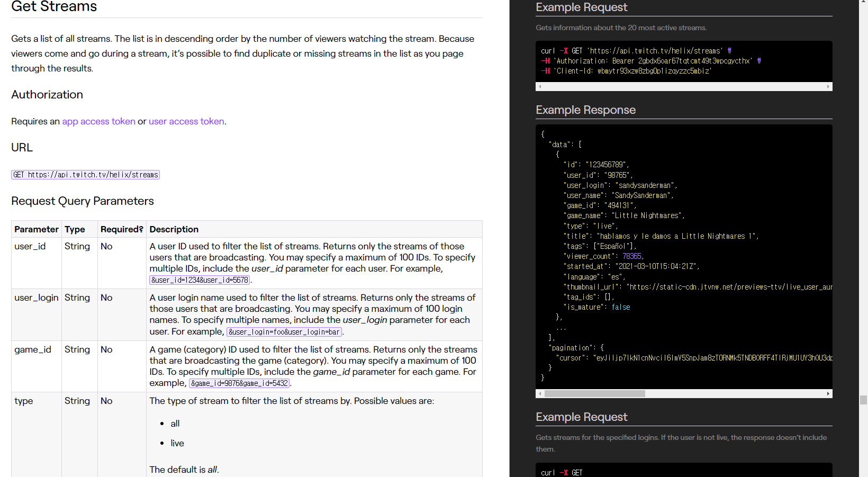
Task: Select the user_login parameter cell
Action: [x=37, y=314]
